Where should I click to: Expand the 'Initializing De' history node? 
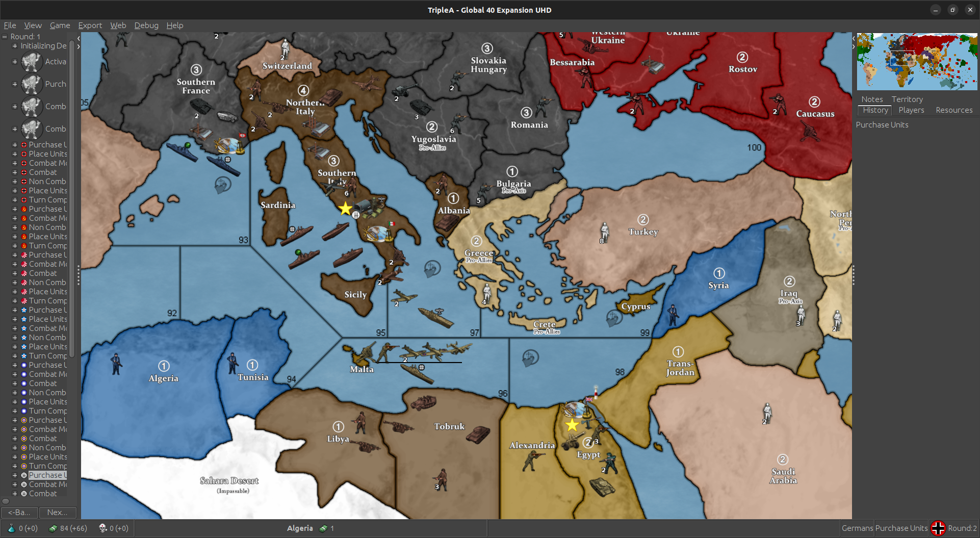pos(15,46)
